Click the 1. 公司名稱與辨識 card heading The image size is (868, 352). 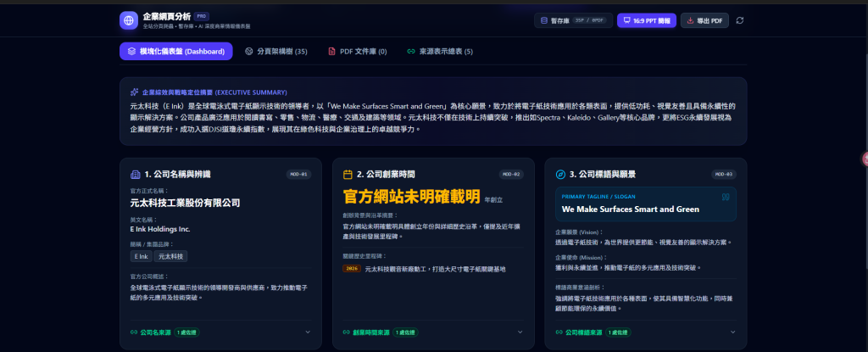tap(178, 175)
